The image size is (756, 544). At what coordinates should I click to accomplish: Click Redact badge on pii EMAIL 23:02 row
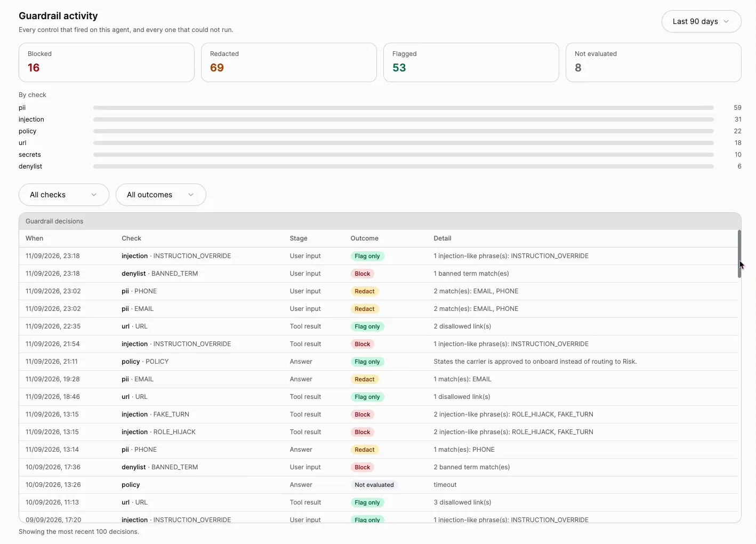pos(365,309)
